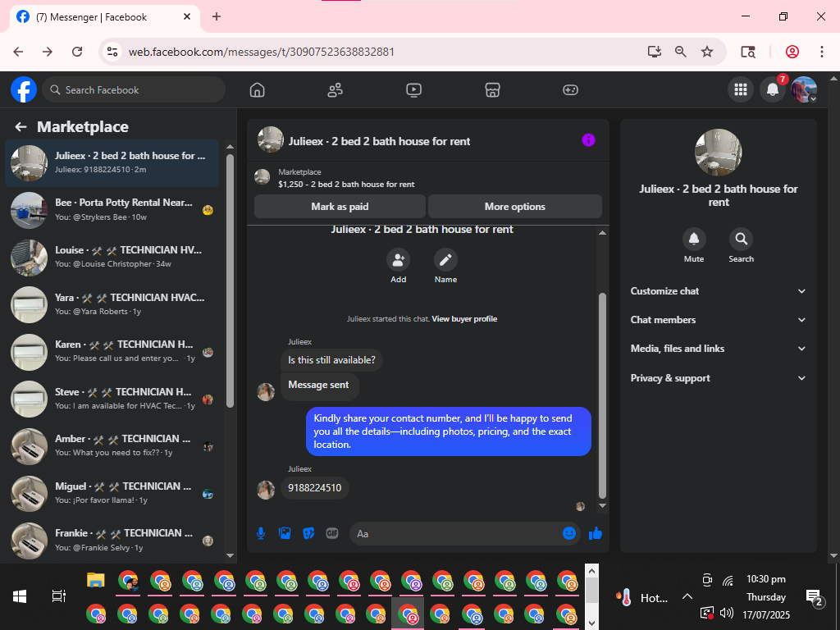Click the $1,250 listing title link
The image size is (840, 630).
[x=346, y=185]
